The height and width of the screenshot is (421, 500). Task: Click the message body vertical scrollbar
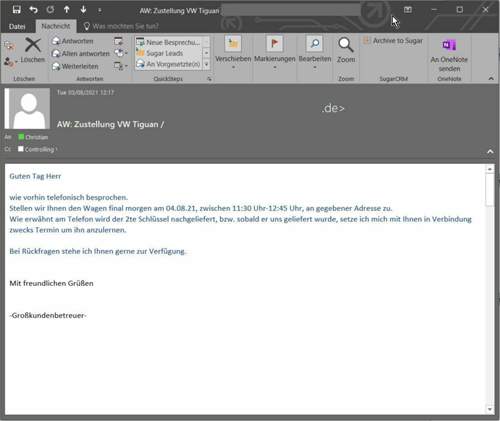coord(490,289)
